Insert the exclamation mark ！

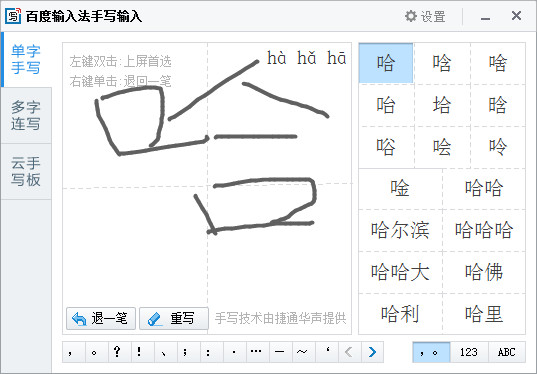(x=142, y=352)
